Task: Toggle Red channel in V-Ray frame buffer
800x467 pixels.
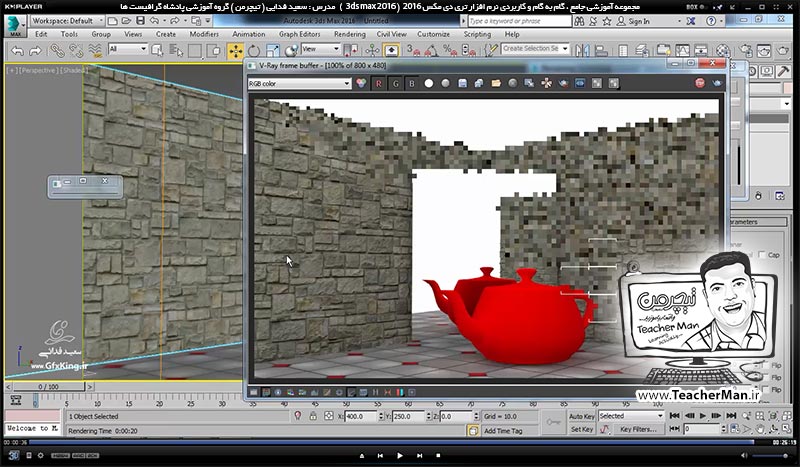Action: point(378,84)
